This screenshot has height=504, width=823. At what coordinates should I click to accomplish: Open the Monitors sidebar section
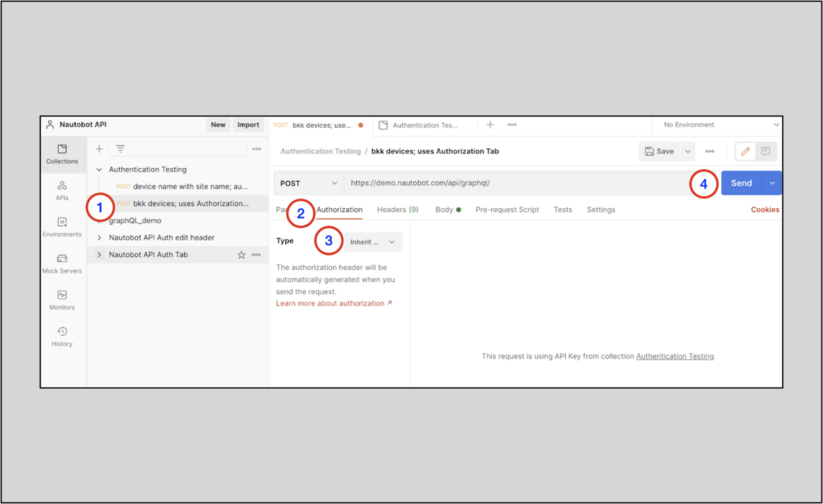[62, 301]
